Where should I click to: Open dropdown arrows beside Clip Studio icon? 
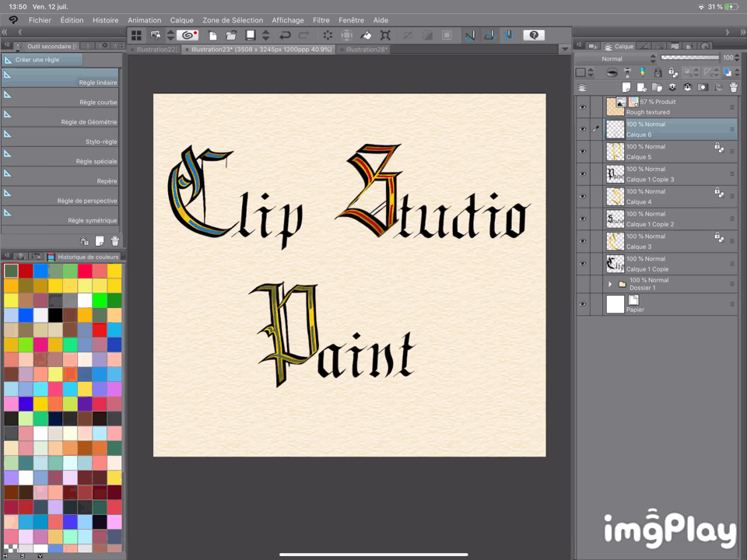tap(170, 35)
